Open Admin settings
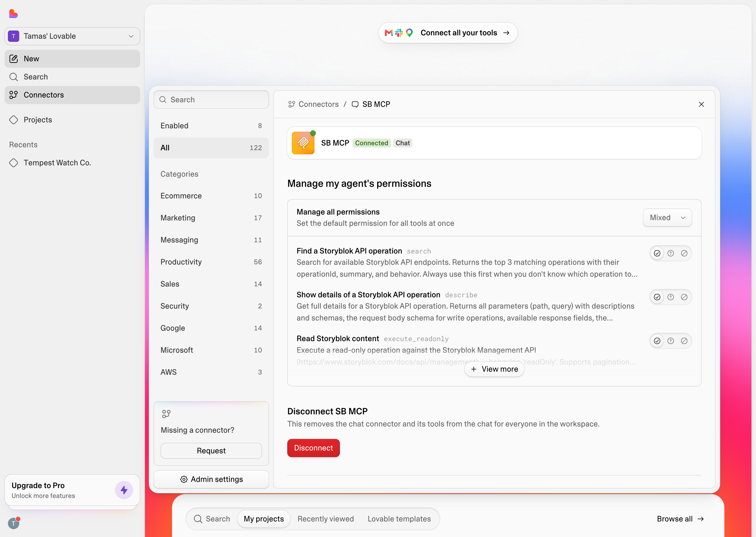 211,479
